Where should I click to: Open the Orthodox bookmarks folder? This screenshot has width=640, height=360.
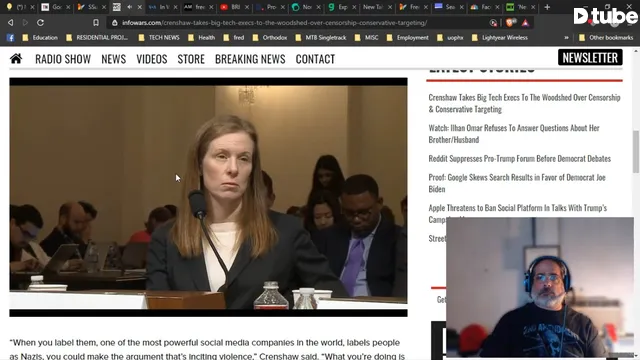tap(270, 38)
